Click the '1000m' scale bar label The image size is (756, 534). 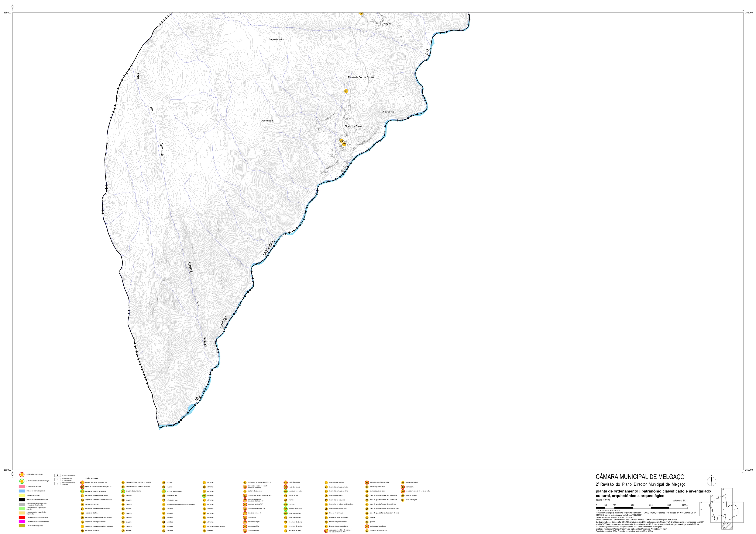point(685,505)
